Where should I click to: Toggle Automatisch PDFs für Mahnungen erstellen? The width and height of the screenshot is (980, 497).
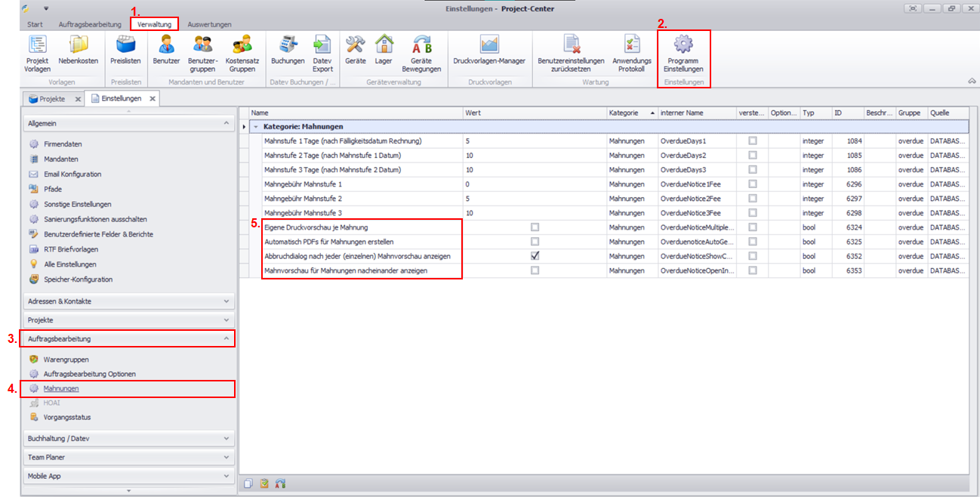[535, 242]
